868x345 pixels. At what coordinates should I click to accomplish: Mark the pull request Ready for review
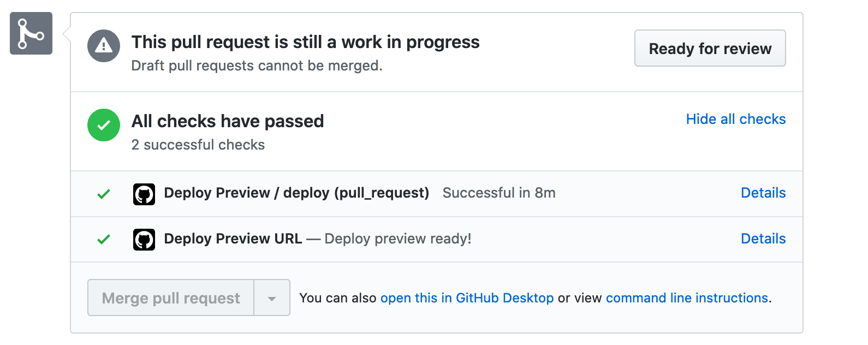[710, 49]
